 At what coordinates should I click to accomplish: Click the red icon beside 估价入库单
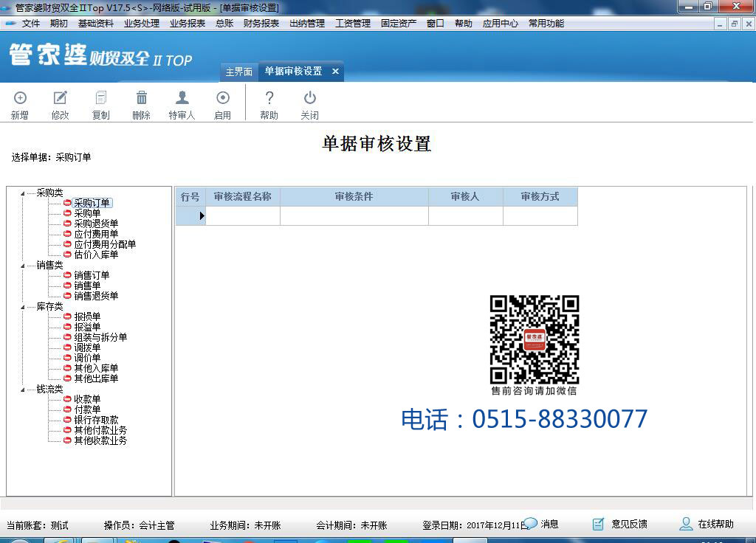click(67, 255)
